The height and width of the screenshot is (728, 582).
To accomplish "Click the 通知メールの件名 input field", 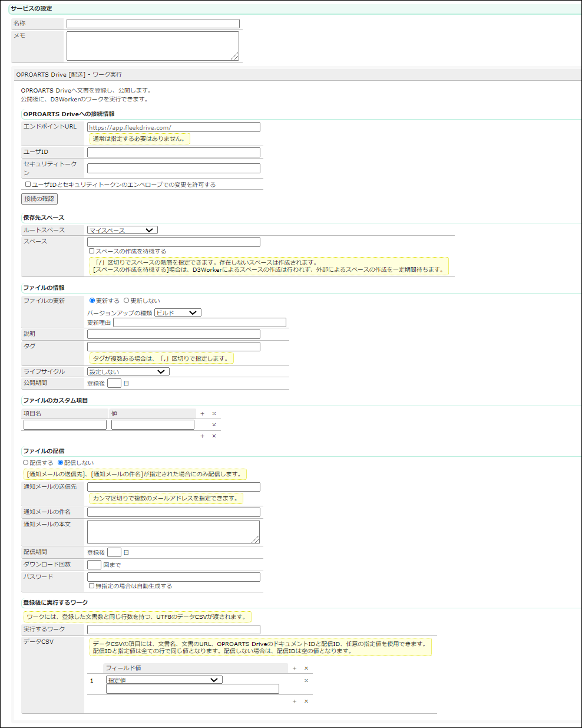I will point(174,512).
